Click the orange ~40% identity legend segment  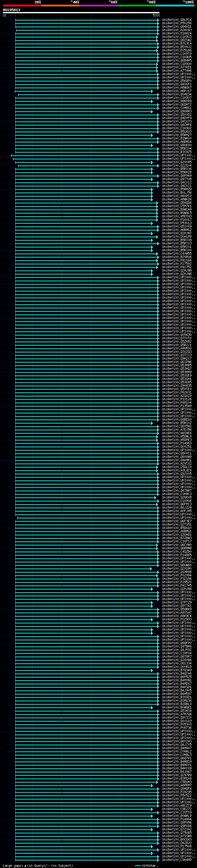pos(60,6)
